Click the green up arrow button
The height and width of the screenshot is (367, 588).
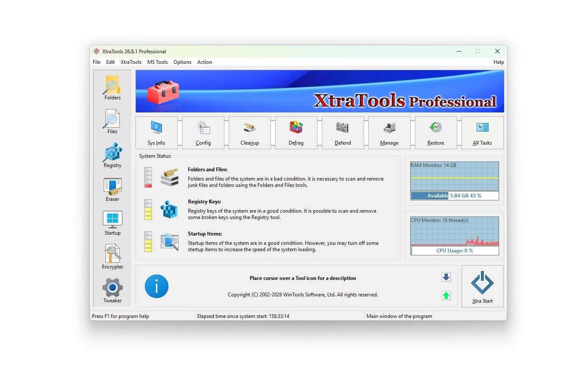(x=446, y=296)
